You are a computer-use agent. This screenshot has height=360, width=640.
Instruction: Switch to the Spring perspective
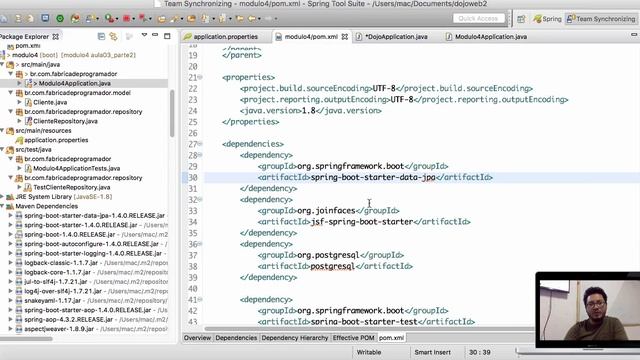(547, 19)
